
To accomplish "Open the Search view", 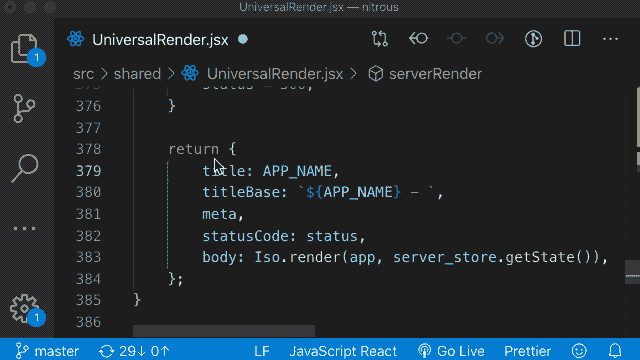I will (x=25, y=167).
